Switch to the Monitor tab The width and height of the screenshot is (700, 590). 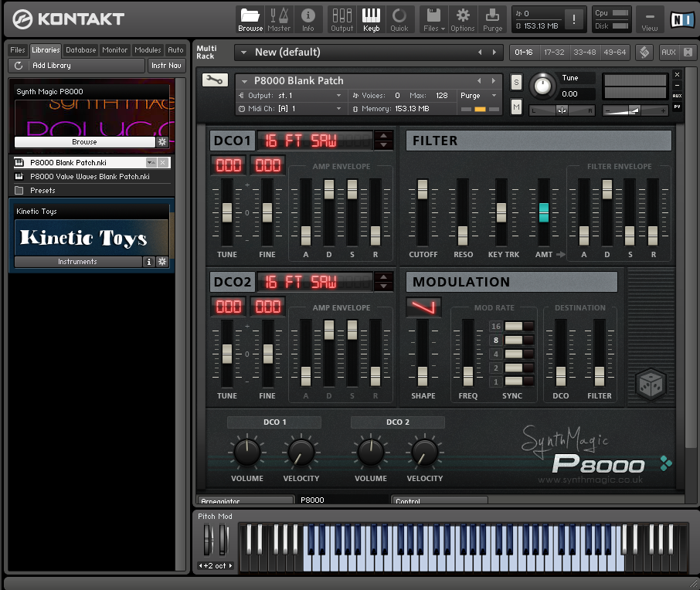114,50
